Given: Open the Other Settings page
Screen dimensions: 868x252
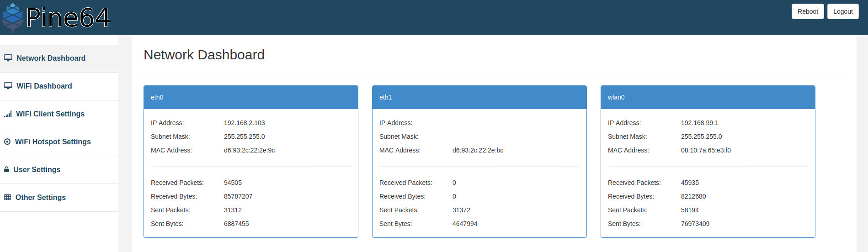Looking at the screenshot, I should pos(59,198).
